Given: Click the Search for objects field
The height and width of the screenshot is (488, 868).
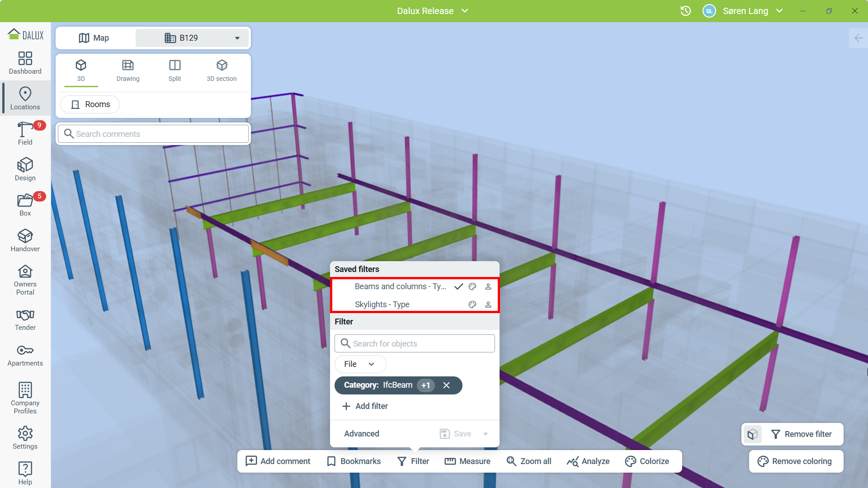Looking at the screenshot, I should [x=415, y=343].
